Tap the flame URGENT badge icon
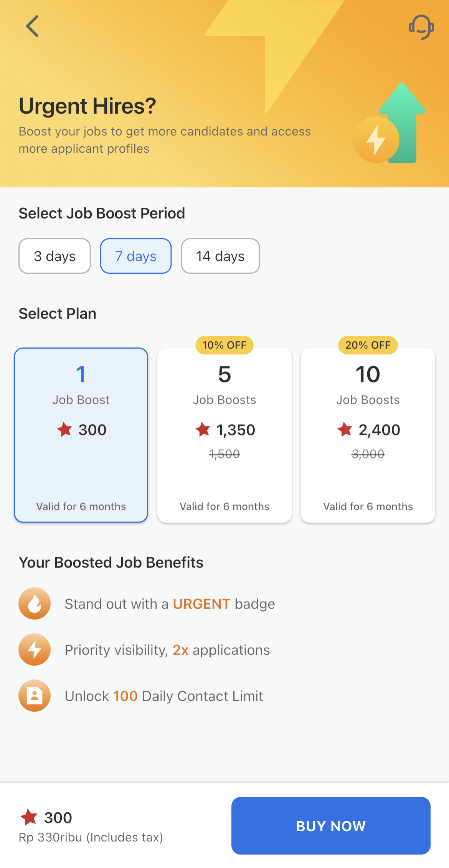The height and width of the screenshot is (868, 449). (35, 603)
